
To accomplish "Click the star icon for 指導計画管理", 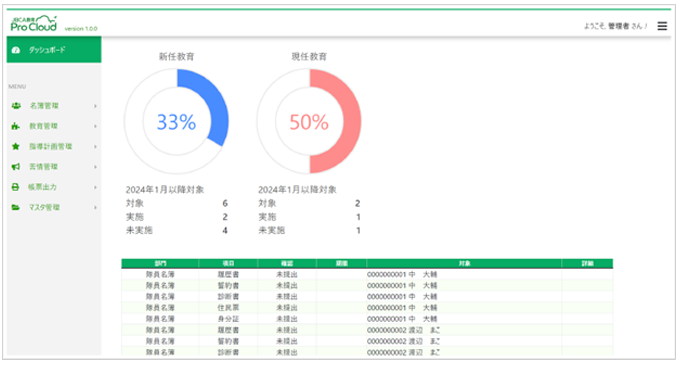I will coord(16,146).
